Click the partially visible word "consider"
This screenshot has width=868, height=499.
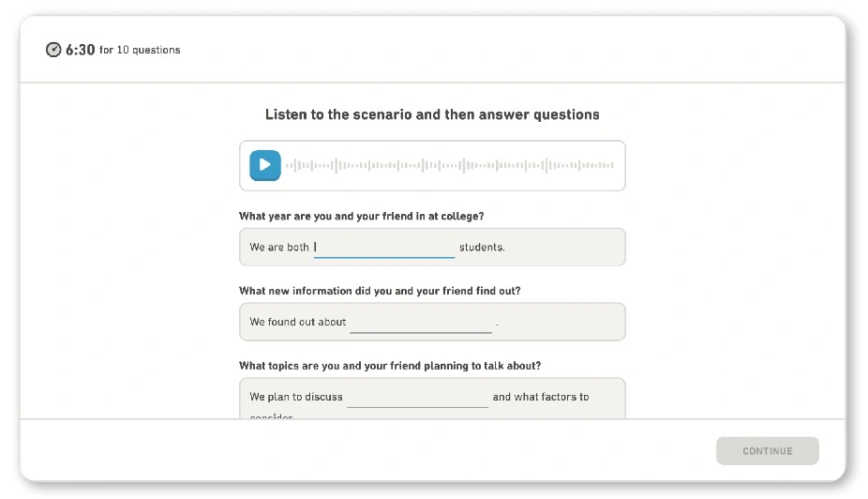[271, 416]
